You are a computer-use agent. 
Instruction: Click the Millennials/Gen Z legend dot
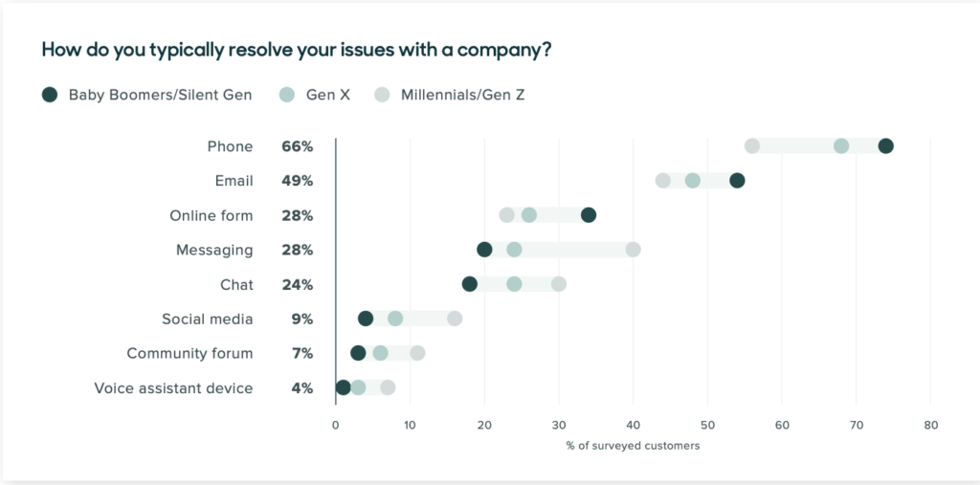click(382, 94)
